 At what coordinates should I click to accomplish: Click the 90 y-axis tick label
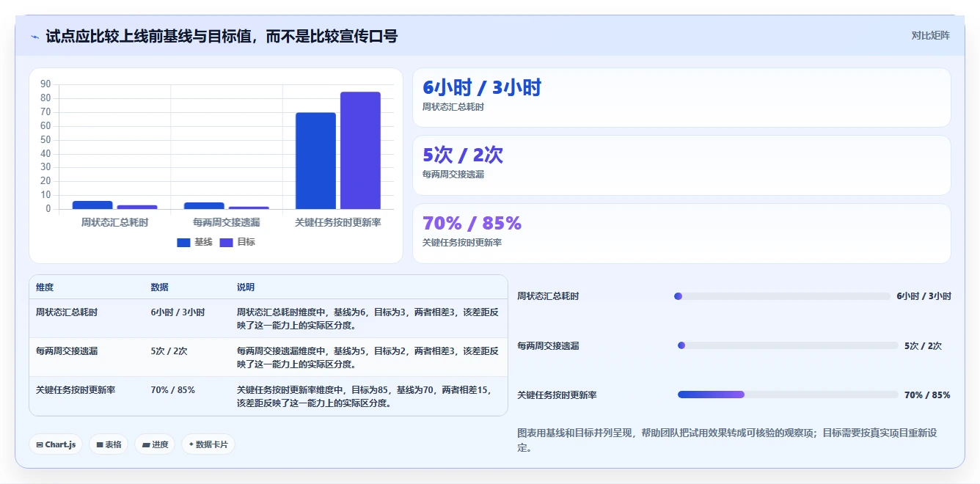pyautogui.click(x=45, y=84)
